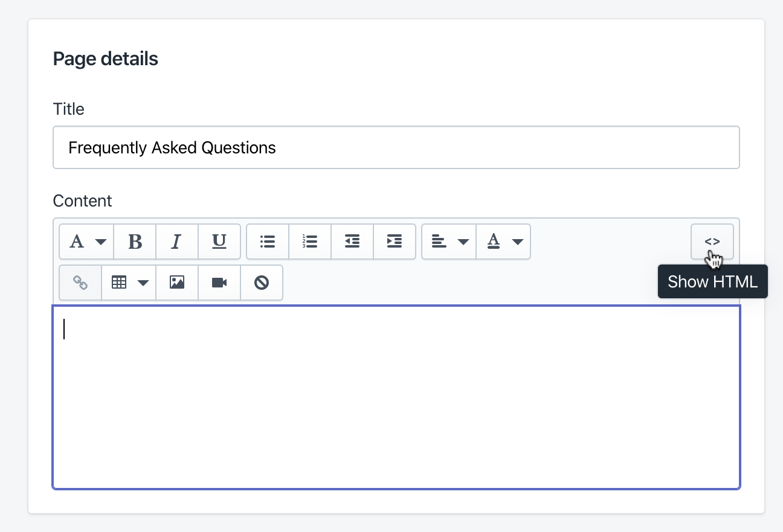Increase indent with the indent icon
The height and width of the screenshot is (532, 783).
pos(395,242)
